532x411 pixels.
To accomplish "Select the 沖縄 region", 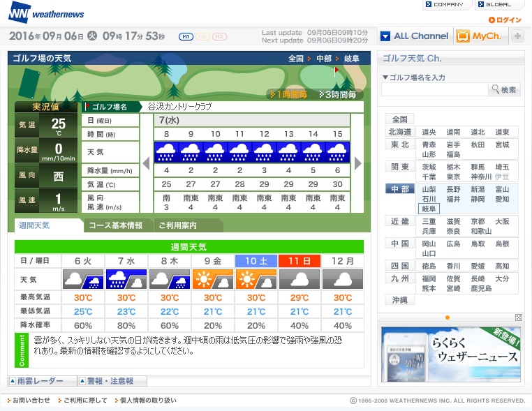I will coord(399,300).
